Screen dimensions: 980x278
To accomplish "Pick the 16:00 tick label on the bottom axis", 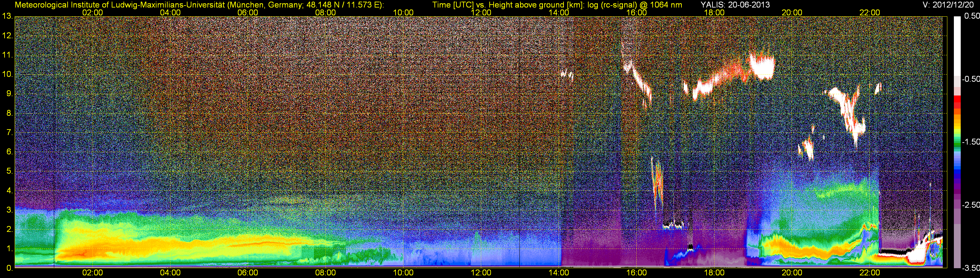I will (636, 273).
